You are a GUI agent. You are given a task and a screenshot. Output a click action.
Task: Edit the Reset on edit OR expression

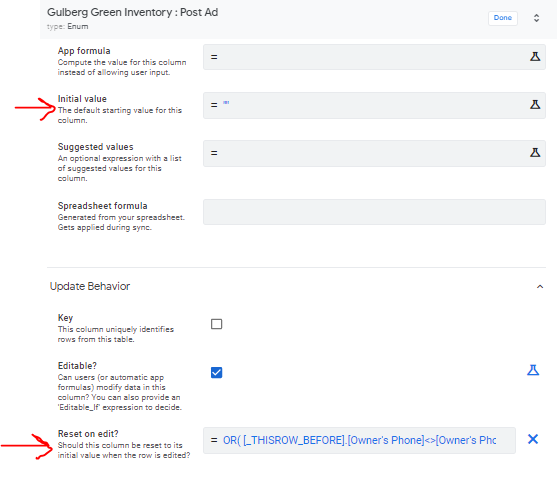coord(359,440)
